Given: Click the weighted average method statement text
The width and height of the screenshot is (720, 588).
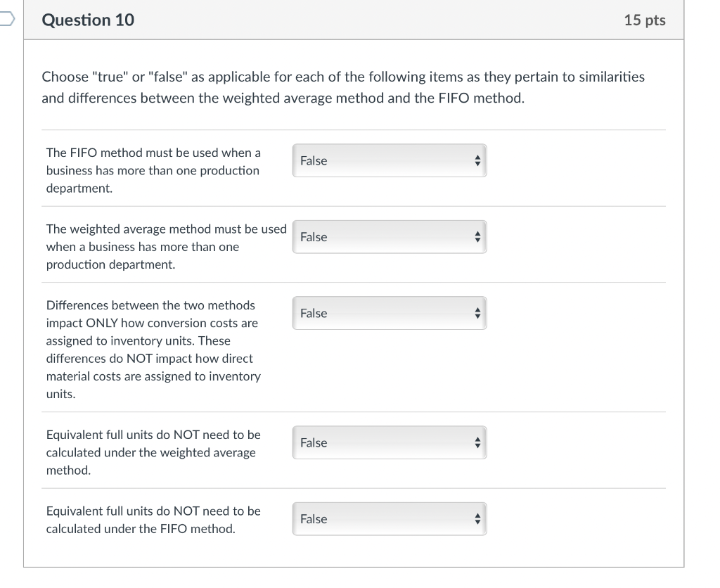Looking at the screenshot, I should [166, 246].
